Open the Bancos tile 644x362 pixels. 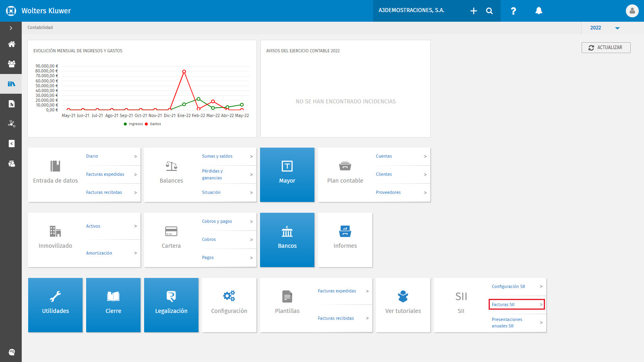(x=287, y=240)
